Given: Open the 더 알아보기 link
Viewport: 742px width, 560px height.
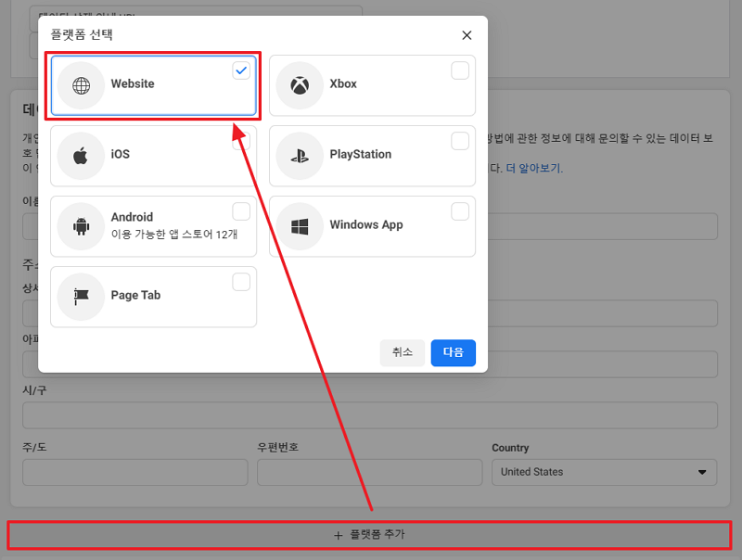Looking at the screenshot, I should pos(534,169).
